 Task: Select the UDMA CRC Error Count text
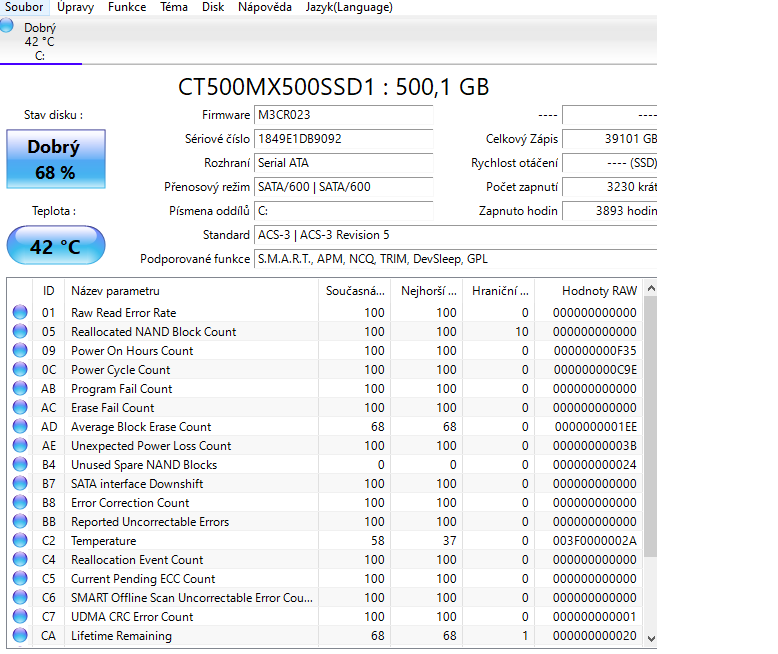pyautogui.click(x=132, y=617)
